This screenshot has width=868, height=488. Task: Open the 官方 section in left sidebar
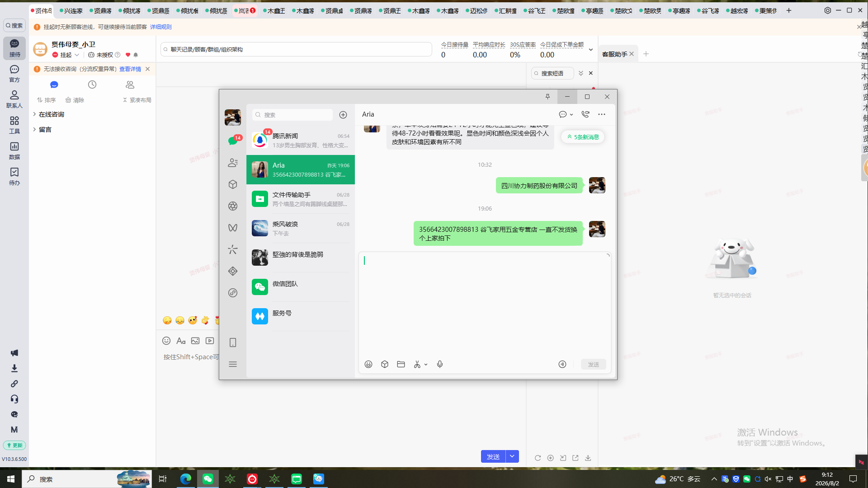tap(14, 74)
